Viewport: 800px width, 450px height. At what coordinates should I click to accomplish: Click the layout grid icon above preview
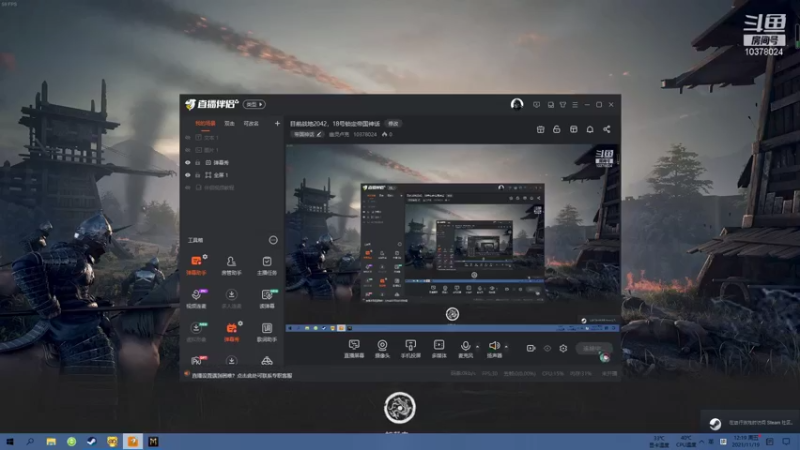coord(573,130)
